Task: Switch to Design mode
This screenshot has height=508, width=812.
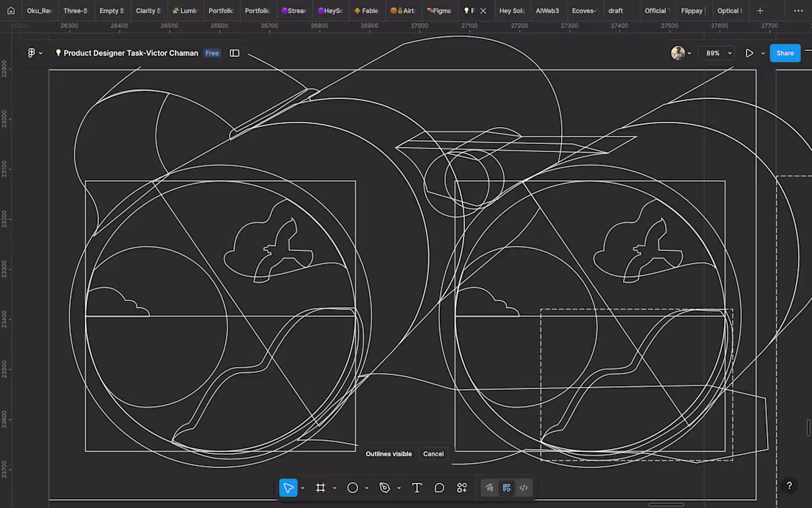Action: [506, 488]
